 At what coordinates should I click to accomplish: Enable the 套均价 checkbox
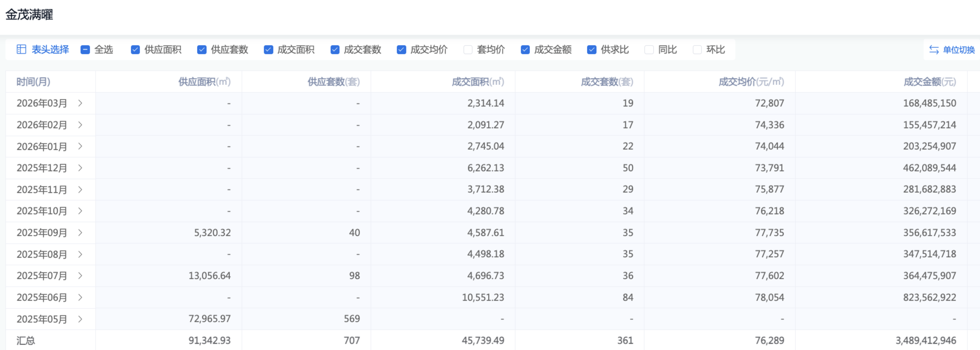coord(468,50)
